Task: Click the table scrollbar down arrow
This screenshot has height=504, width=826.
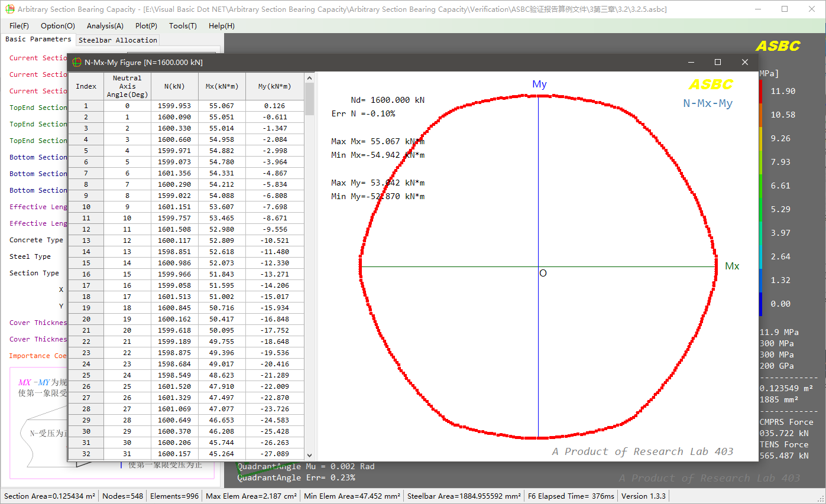Action: pyautogui.click(x=309, y=456)
